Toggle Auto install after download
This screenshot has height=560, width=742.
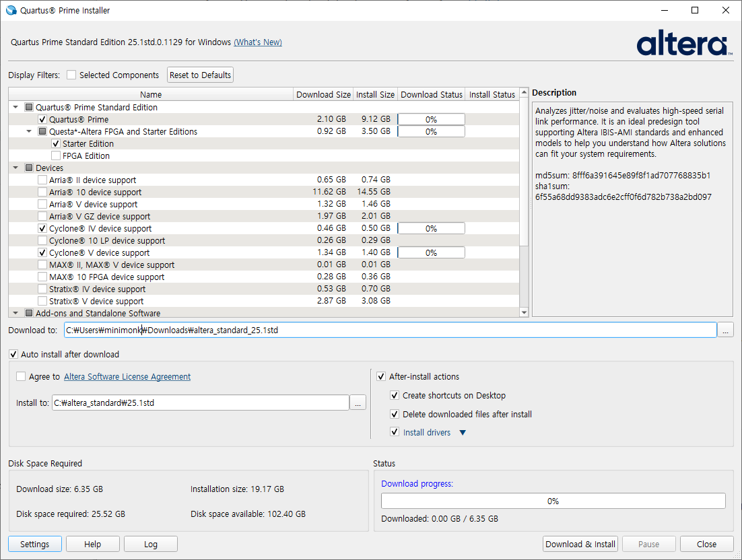point(13,354)
